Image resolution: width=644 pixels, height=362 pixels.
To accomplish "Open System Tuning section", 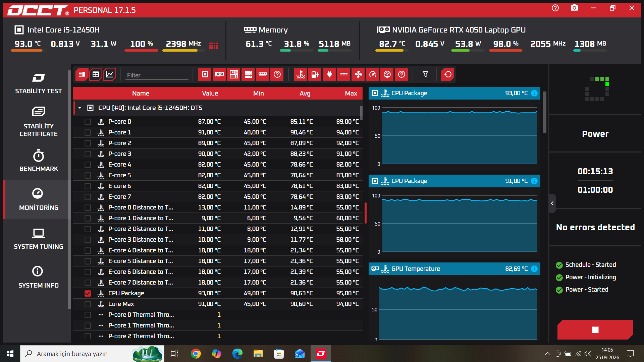I will 38,239.
